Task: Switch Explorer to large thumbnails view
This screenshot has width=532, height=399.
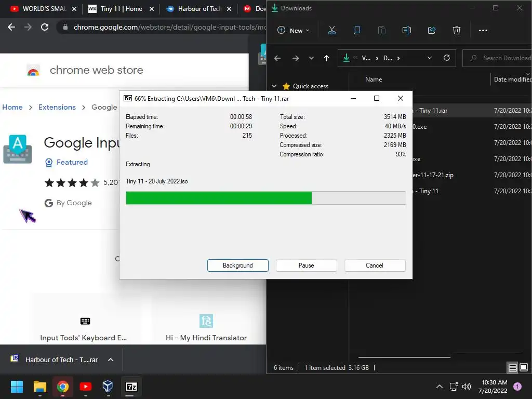Action: (x=524, y=367)
